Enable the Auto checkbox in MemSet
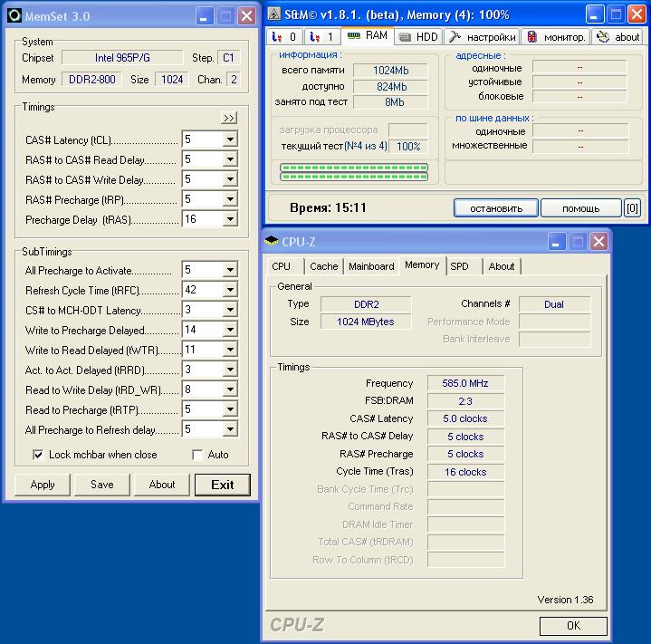The width and height of the screenshot is (651, 644). tap(197, 455)
